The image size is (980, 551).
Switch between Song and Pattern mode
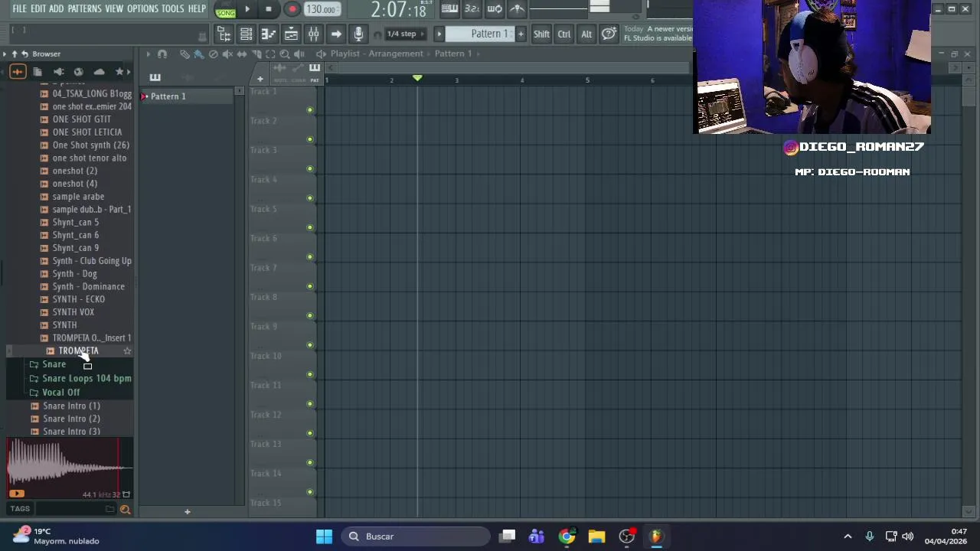(x=225, y=10)
